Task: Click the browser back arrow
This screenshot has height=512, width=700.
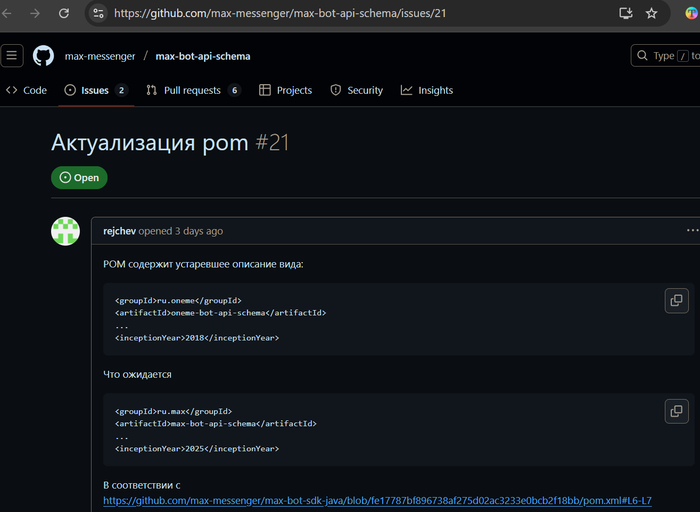Action: pyautogui.click(x=10, y=14)
